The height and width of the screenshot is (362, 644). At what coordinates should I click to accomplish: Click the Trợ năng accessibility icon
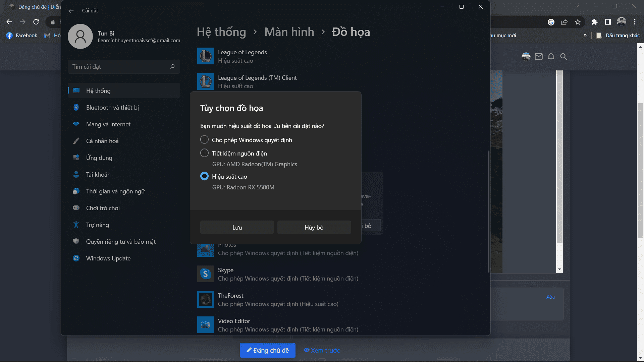tap(76, 225)
